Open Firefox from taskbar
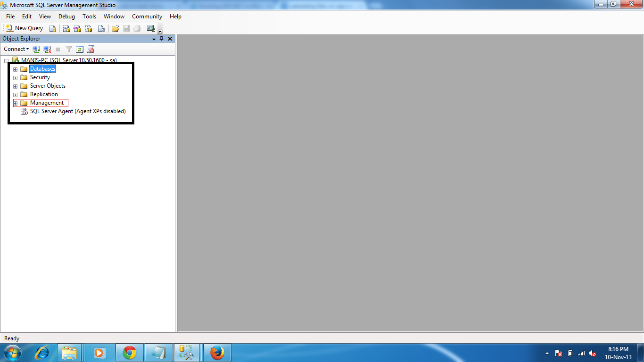This screenshot has height=362, width=644. [217, 353]
